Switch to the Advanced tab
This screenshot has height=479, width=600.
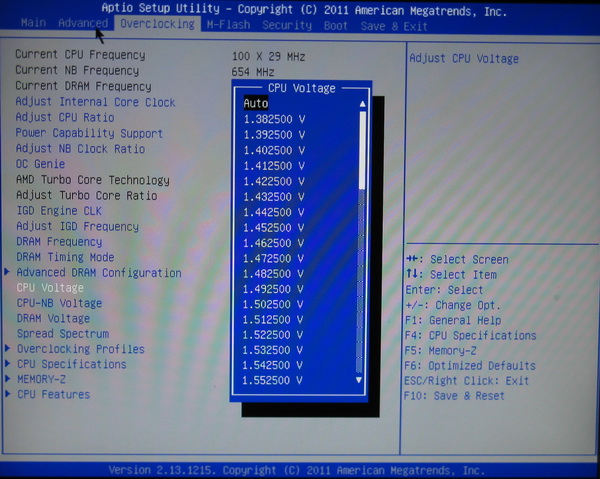(83, 23)
